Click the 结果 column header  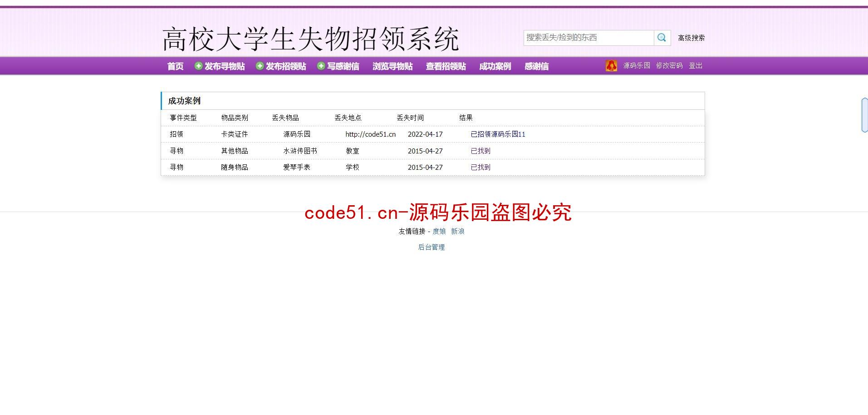click(x=466, y=118)
